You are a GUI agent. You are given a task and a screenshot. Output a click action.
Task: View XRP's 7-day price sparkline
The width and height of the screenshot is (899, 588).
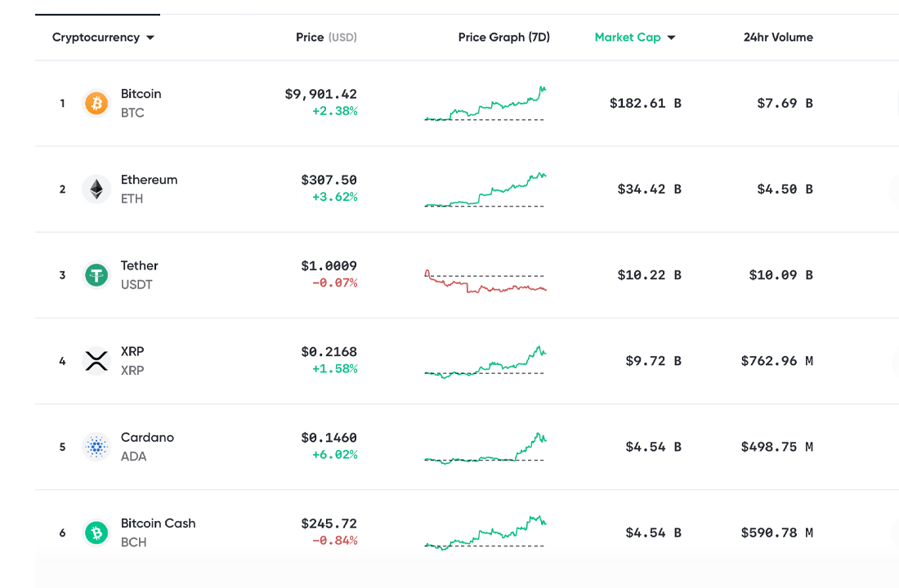[x=485, y=363]
